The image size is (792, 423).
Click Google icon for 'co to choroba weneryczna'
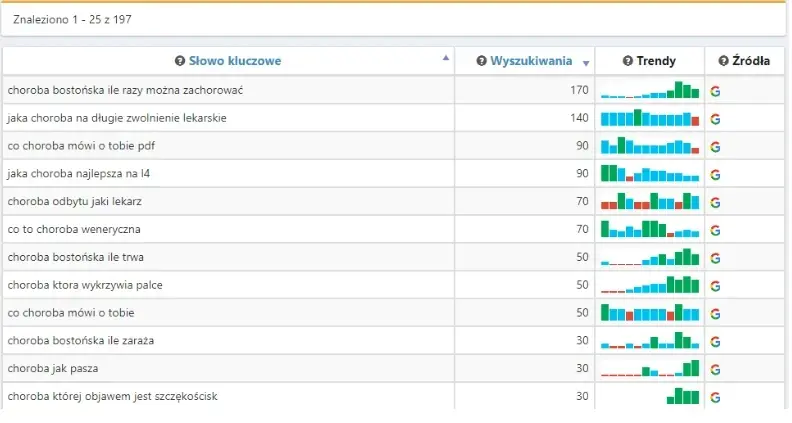(715, 230)
